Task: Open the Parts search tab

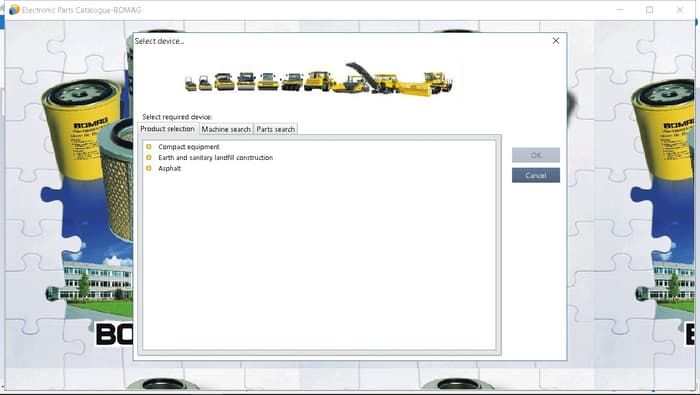Action: pyautogui.click(x=275, y=129)
